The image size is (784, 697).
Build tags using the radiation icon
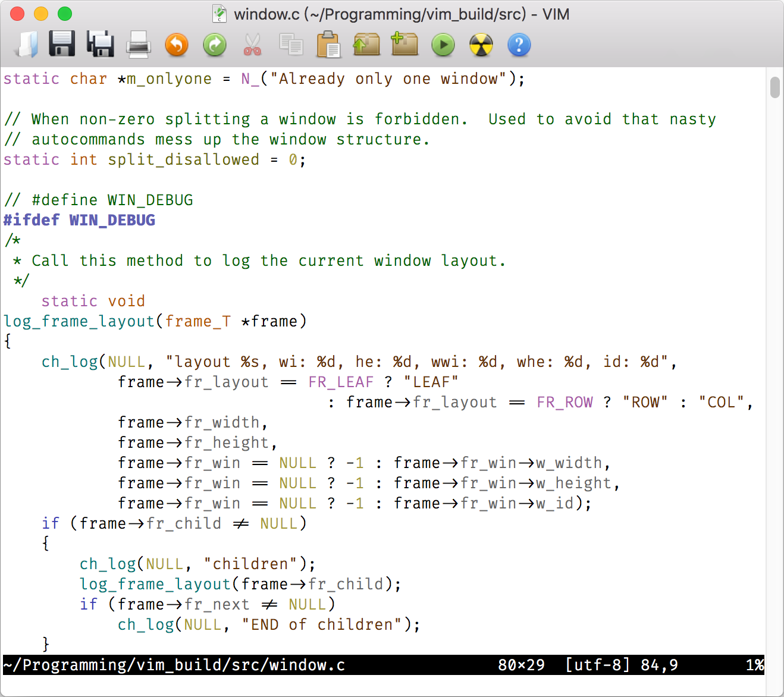(x=481, y=45)
